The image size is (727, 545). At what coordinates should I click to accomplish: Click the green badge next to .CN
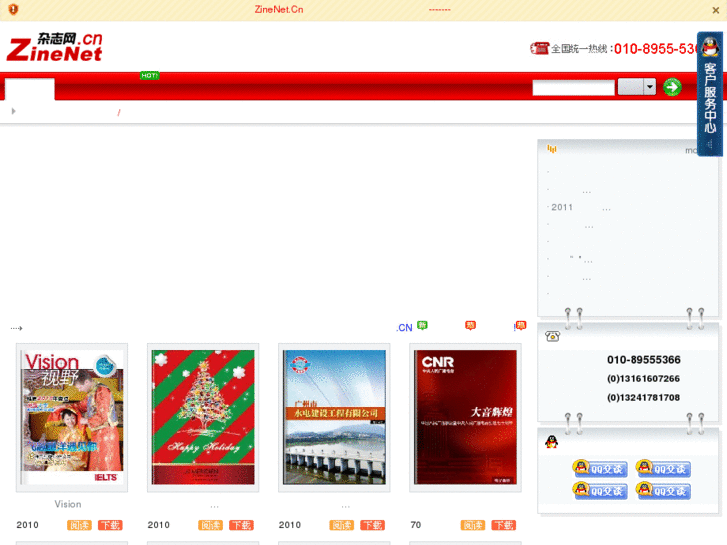(x=422, y=325)
